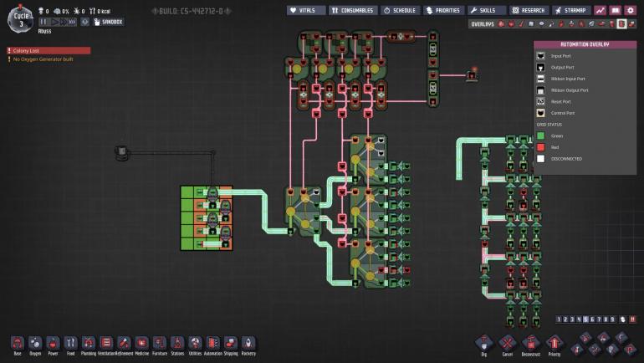Open the Priorities screen
The width and height of the screenshot is (644, 363).
tap(443, 10)
